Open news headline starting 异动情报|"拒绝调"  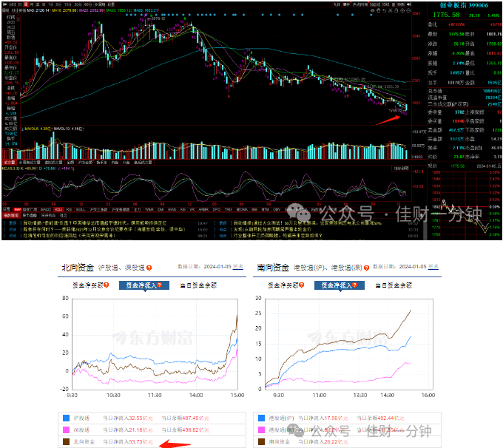click(x=95, y=223)
